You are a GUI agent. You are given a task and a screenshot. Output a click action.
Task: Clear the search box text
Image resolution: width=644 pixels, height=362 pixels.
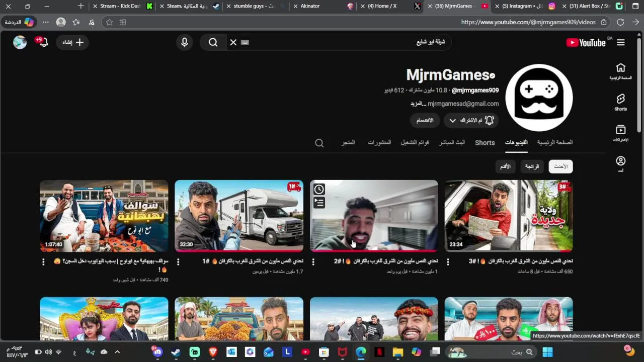point(233,43)
